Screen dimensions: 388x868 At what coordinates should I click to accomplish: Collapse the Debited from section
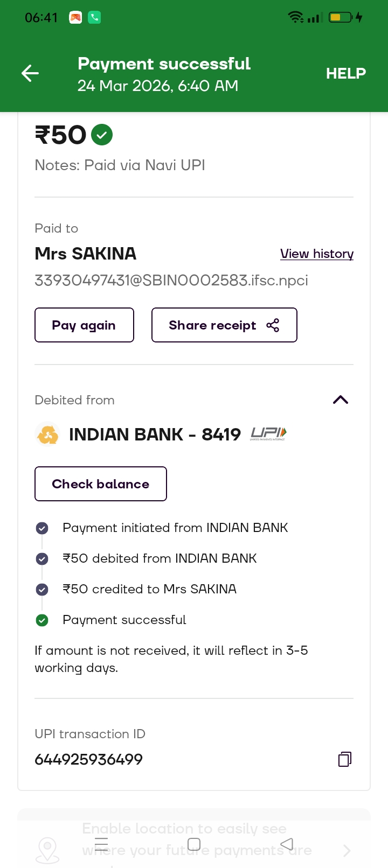click(x=341, y=400)
